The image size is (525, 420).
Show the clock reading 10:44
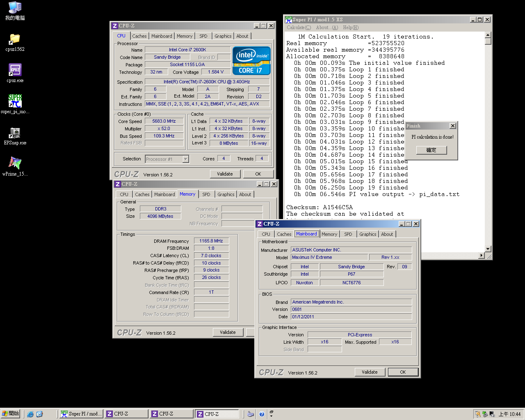[509, 414]
